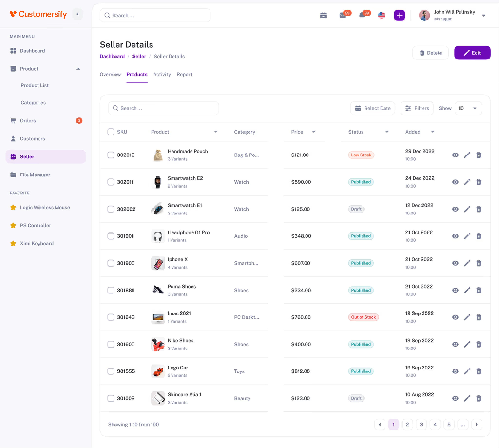Collapse sidebar with the arrow icon
499x448 pixels.
click(x=78, y=14)
